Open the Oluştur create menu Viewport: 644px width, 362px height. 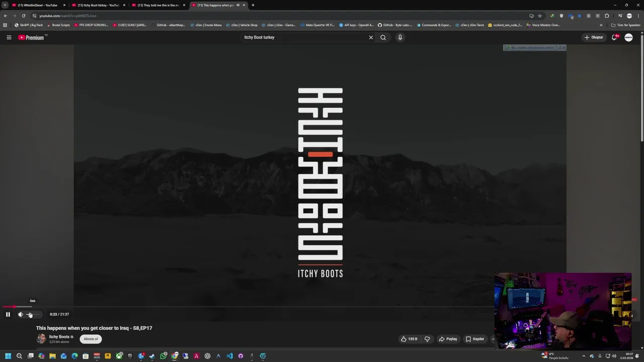(x=594, y=37)
